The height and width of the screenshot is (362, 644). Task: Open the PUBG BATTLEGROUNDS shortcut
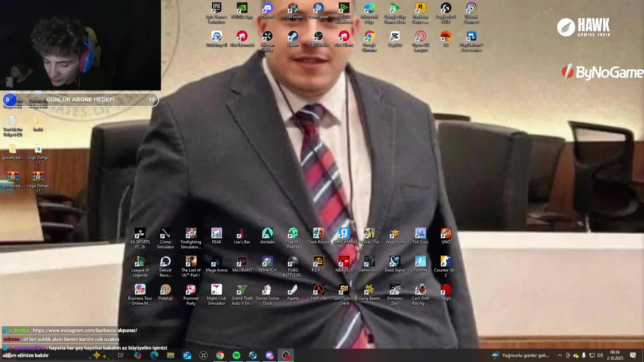[x=293, y=266]
